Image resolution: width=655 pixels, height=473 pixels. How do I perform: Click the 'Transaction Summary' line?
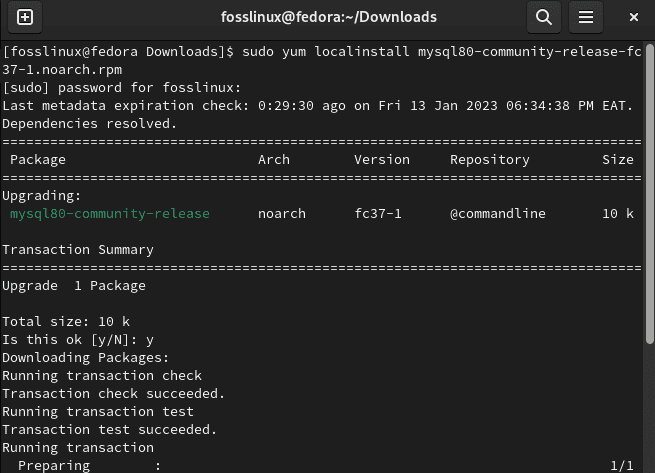coord(78,249)
